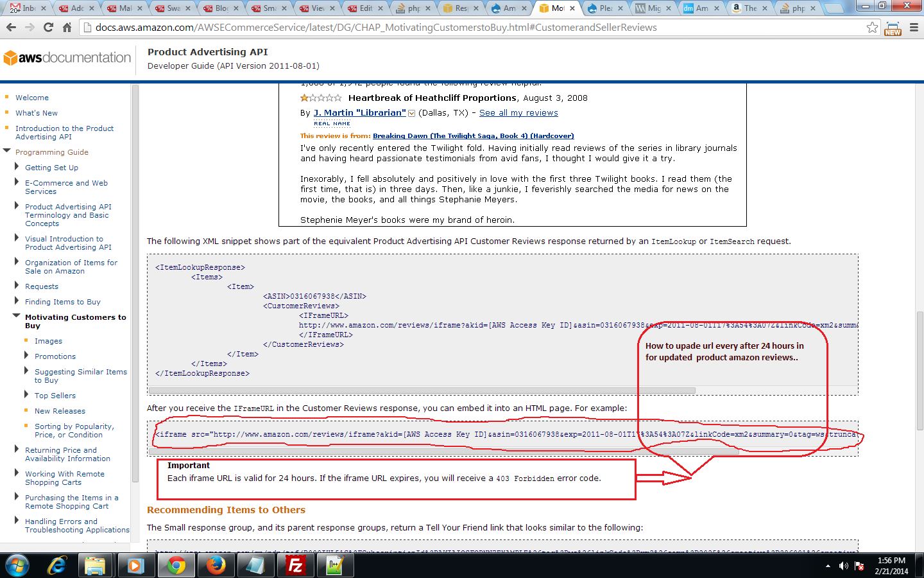This screenshot has width=924, height=578.
Task: Expand Working With Remote Shopping Carts
Action: point(17,473)
